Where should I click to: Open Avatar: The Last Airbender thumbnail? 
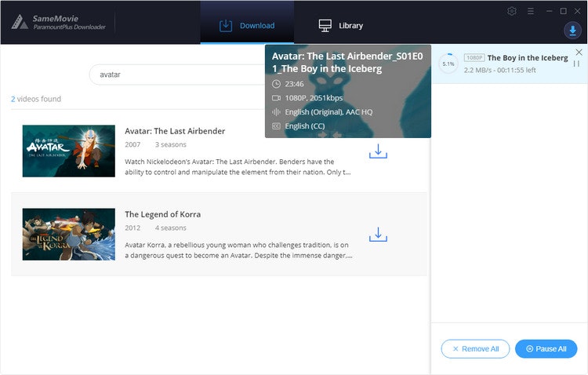tap(69, 151)
